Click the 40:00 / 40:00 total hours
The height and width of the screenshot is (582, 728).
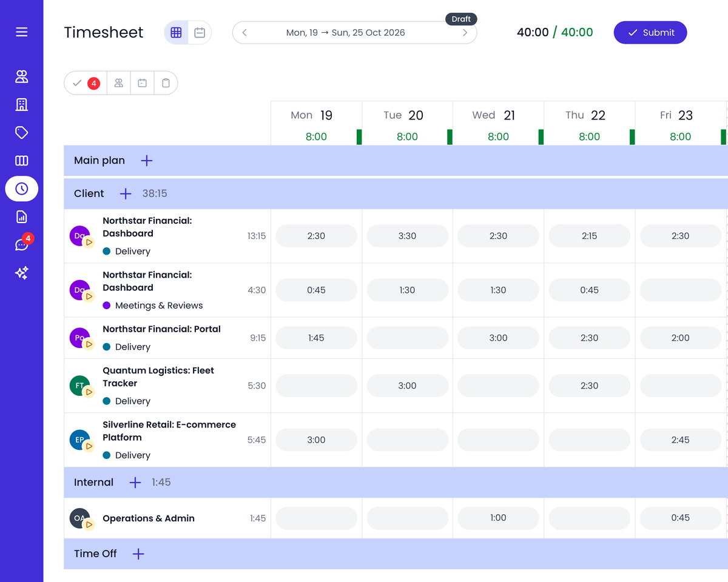pos(555,33)
